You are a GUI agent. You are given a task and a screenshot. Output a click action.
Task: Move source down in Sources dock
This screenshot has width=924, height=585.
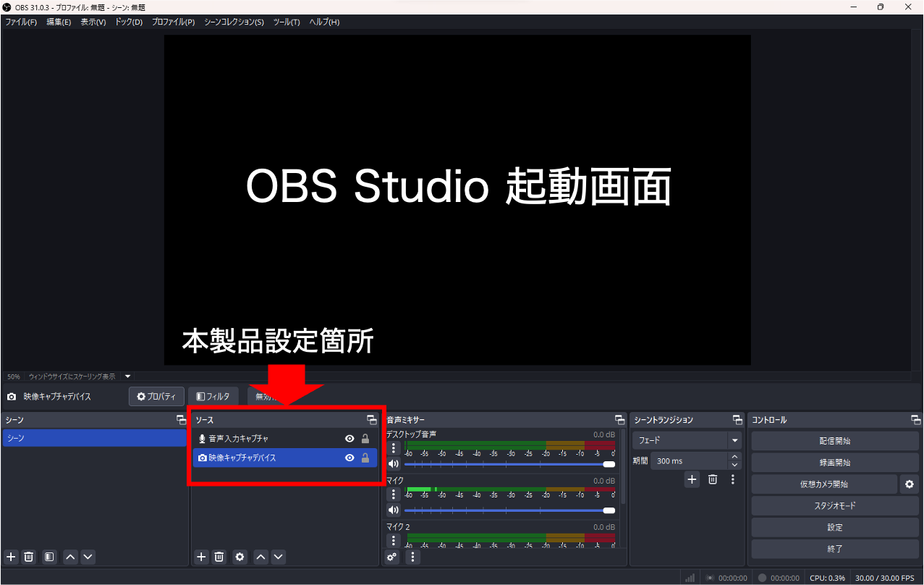click(278, 557)
